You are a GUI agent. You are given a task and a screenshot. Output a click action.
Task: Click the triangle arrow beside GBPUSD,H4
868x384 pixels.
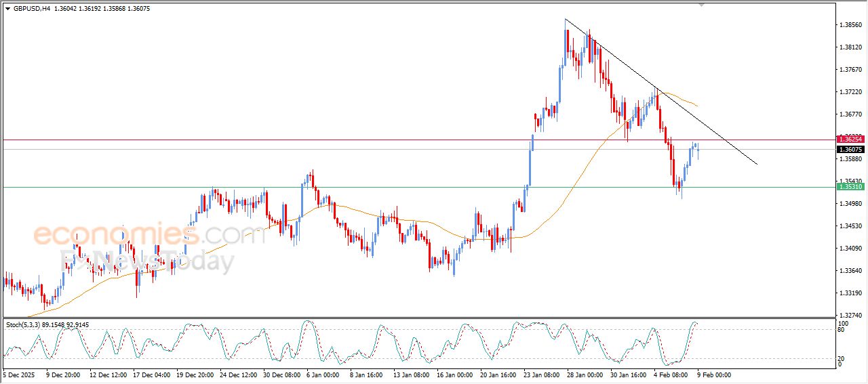[x=7, y=8]
